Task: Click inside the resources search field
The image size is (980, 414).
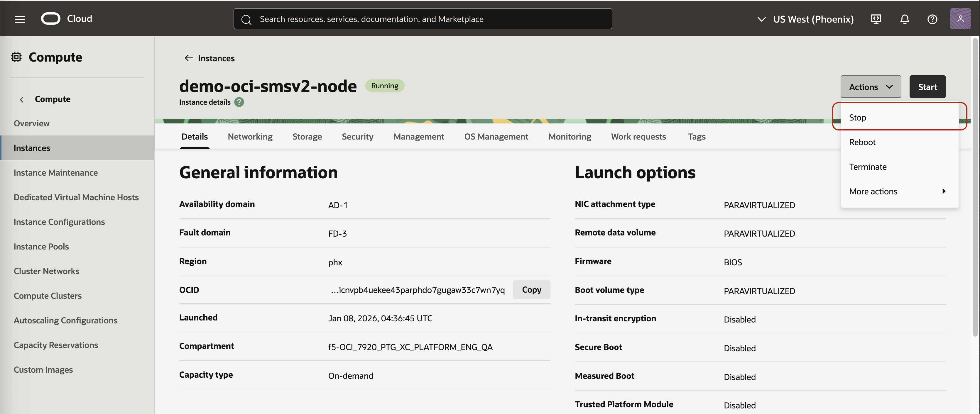Action: [418, 19]
